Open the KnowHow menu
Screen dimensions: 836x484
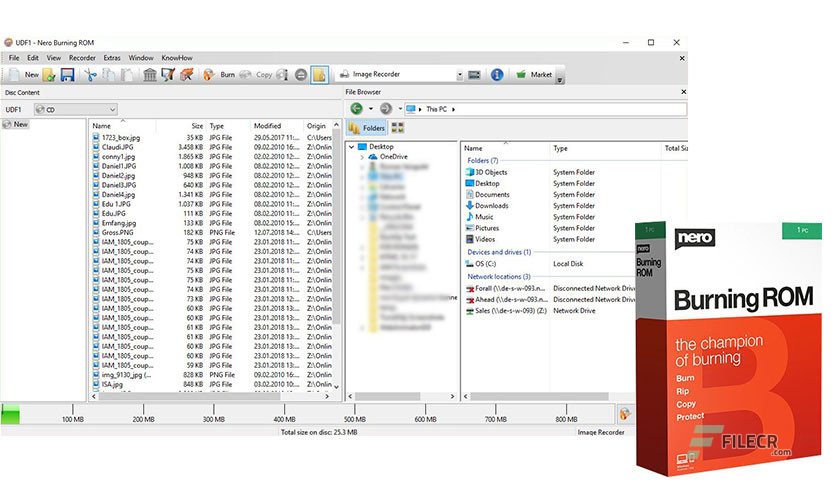point(176,58)
